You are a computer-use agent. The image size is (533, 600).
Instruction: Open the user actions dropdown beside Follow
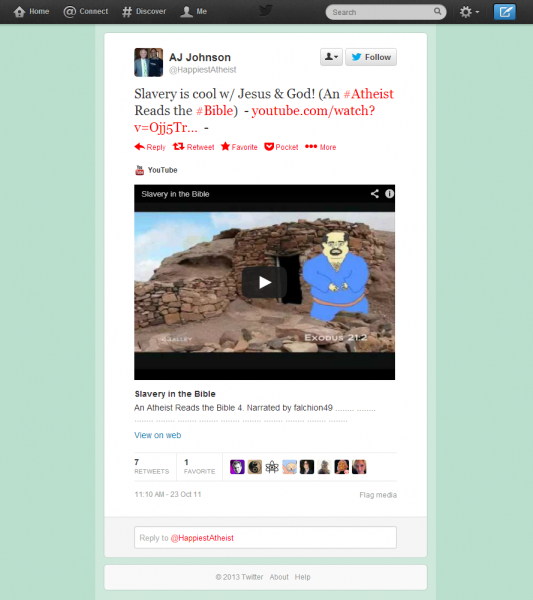click(x=331, y=57)
